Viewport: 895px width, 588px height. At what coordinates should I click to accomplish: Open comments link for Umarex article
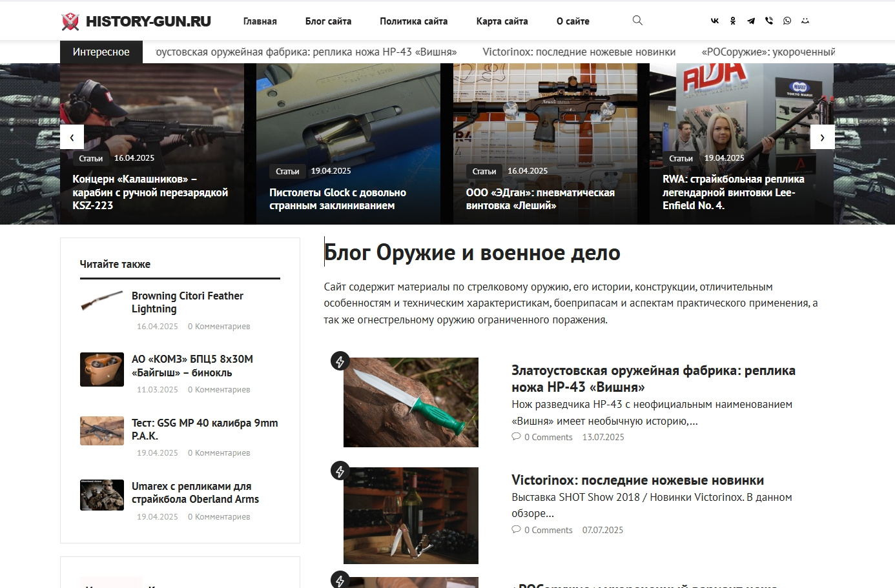click(x=219, y=517)
